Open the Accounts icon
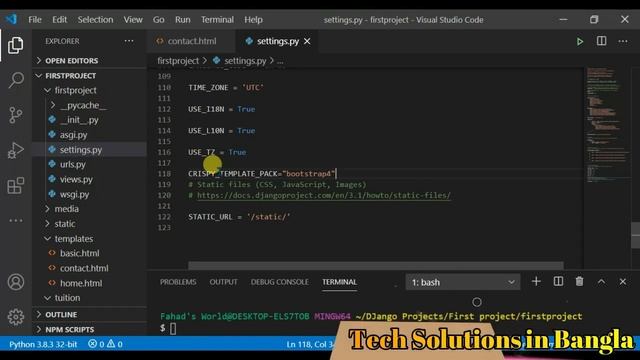The height and width of the screenshot is (360, 640). [x=16, y=282]
